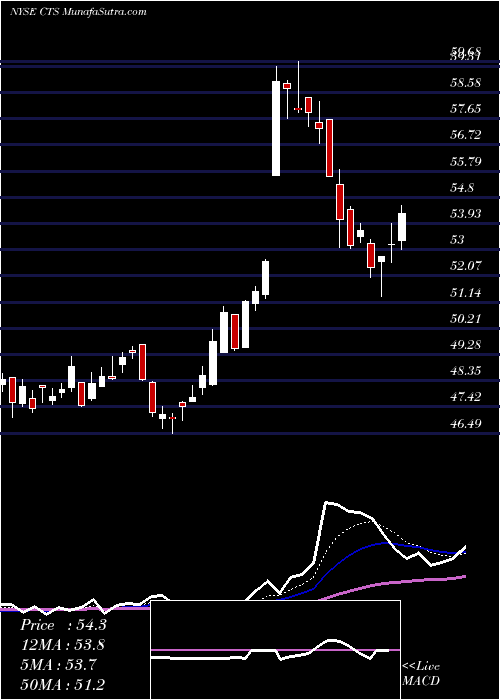The width and height of the screenshot is (500, 700).
Task: Click the 56.72 price axis label
Action: tap(466, 135)
